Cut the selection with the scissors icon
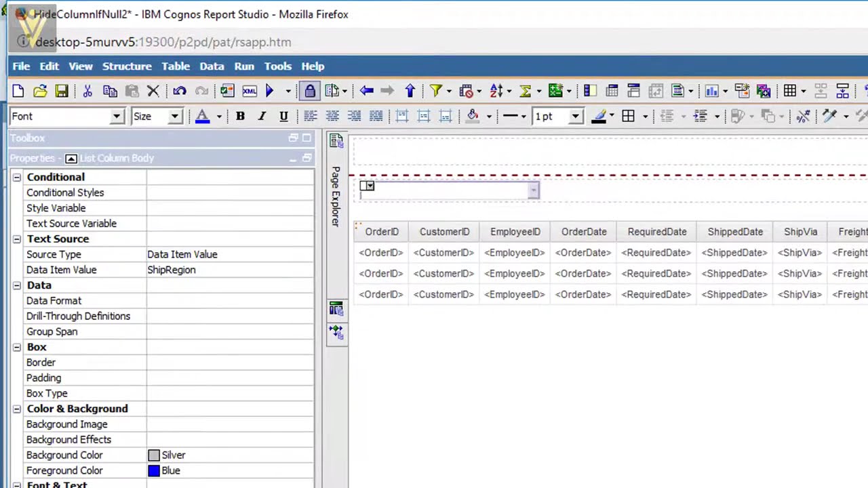Viewport: 868px width, 488px height. pyautogui.click(x=87, y=91)
